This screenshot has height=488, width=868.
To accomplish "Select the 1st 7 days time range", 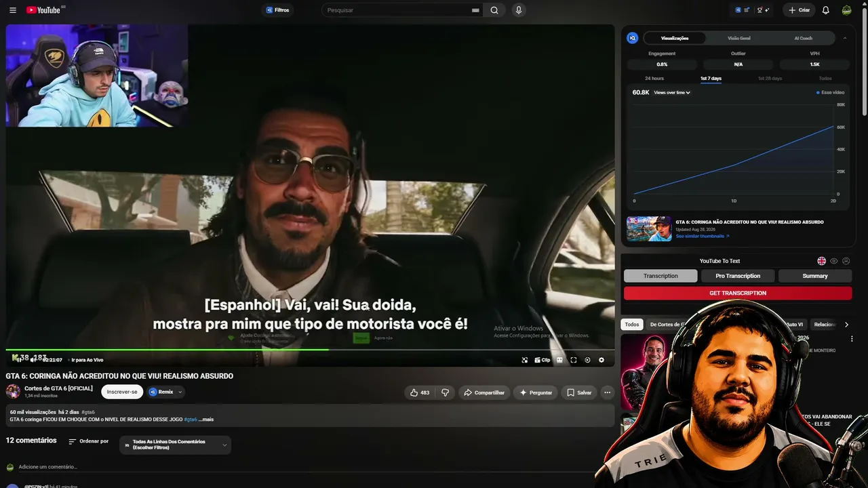I will click(711, 79).
